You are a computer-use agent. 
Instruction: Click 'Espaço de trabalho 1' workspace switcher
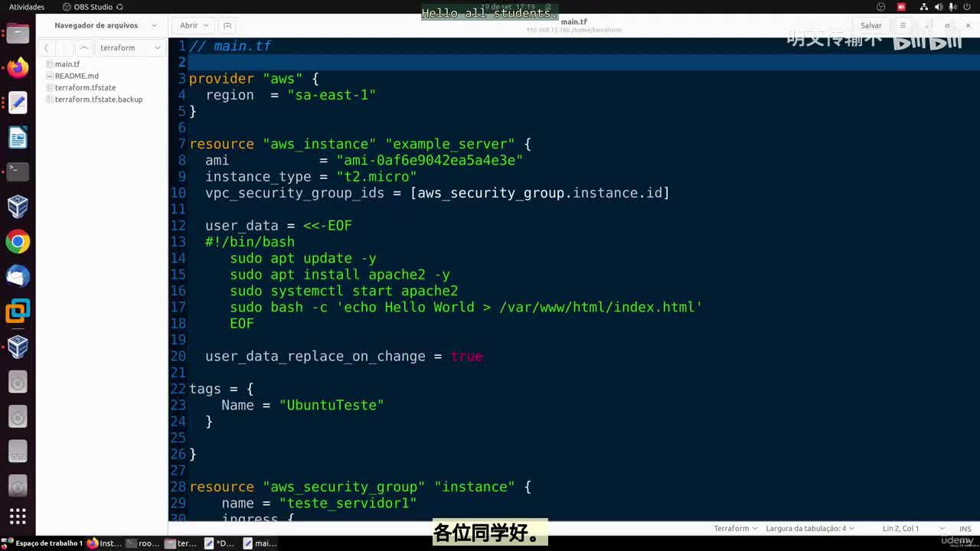(44, 543)
